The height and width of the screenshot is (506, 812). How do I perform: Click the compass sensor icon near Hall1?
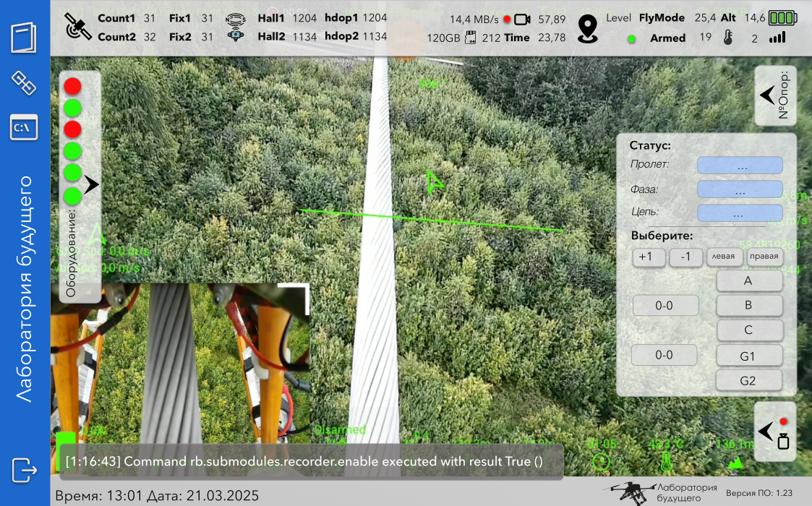236,20
